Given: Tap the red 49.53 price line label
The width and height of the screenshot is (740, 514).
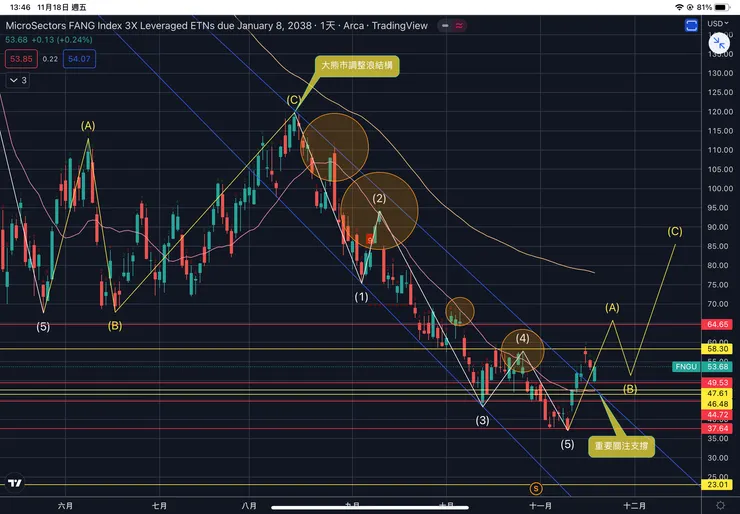Looking at the screenshot, I should (717, 382).
